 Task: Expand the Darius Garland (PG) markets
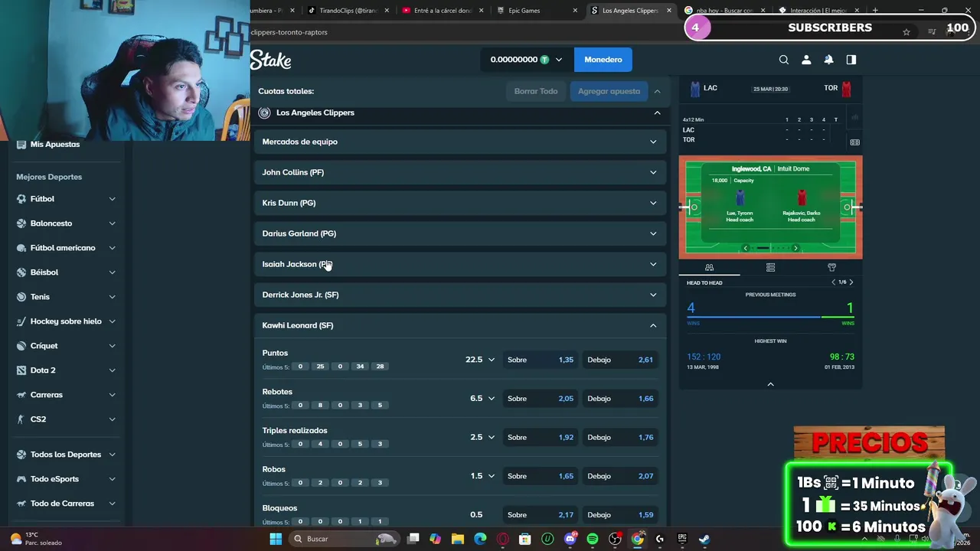pyautogui.click(x=460, y=233)
